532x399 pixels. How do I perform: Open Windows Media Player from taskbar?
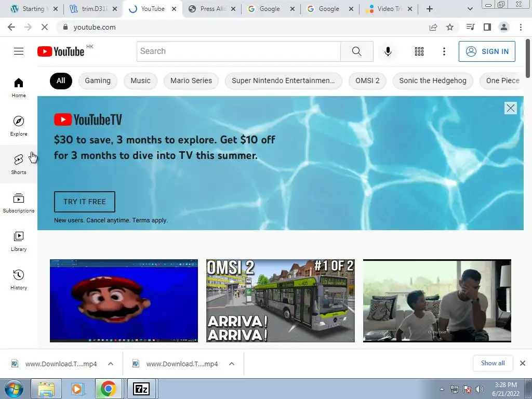77,389
